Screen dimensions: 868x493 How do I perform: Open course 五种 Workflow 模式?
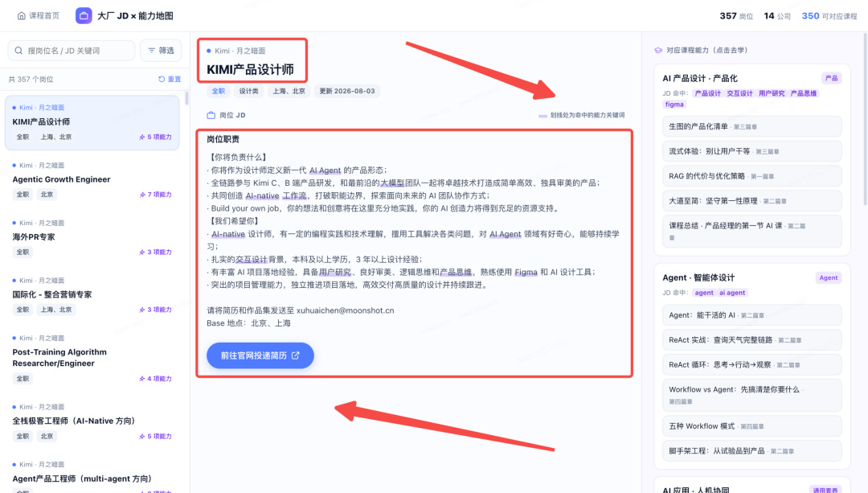tap(751, 426)
